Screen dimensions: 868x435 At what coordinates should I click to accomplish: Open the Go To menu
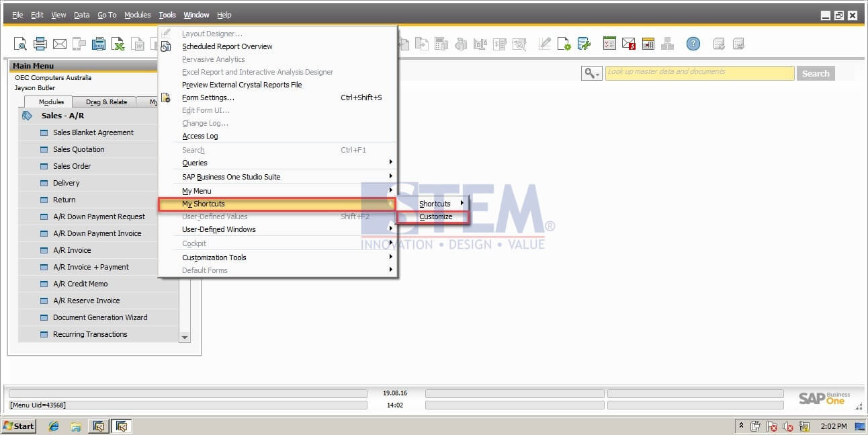tap(107, 15)
